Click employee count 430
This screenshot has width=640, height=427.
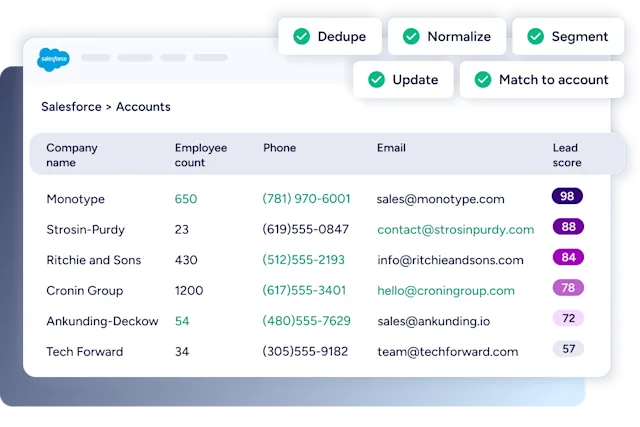pyautogui.click(x=186, y=260)
